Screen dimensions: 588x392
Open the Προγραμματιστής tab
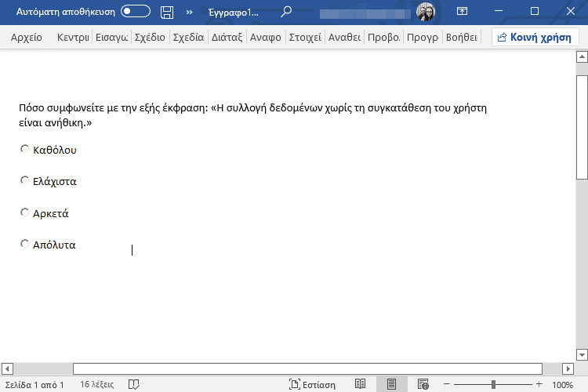point(423,37)
